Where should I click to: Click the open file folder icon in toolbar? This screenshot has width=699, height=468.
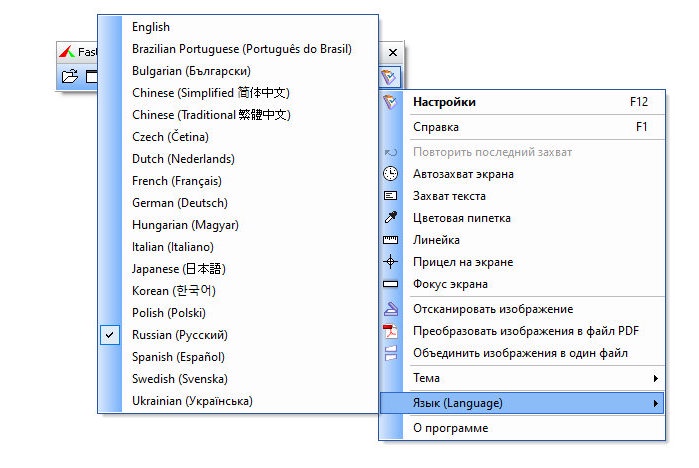[x=70, y=76]
